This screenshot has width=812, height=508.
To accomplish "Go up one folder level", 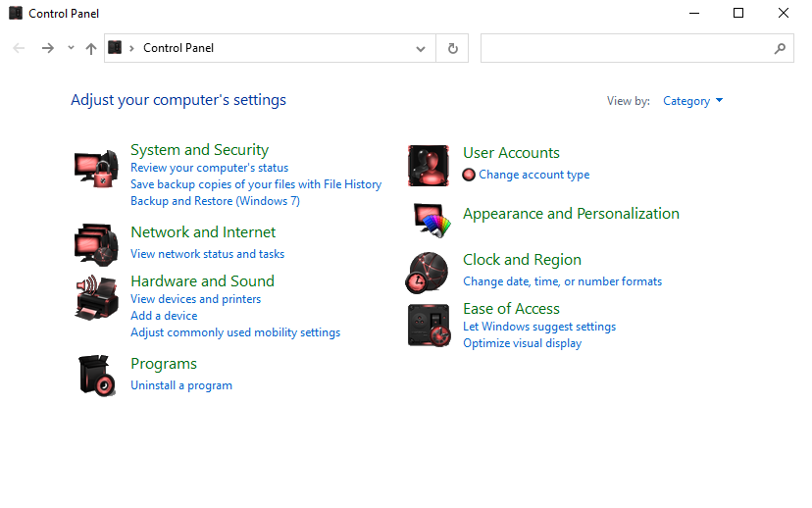I will click(x=91, y=48).
